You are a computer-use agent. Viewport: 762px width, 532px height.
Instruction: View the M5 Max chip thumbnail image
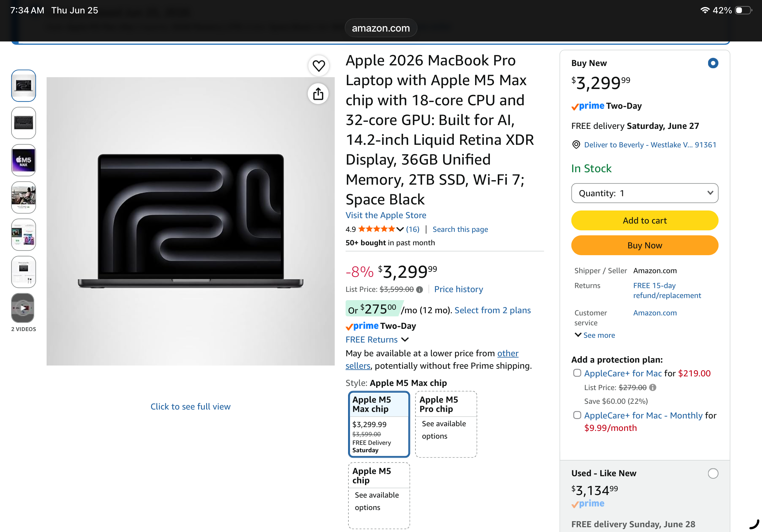pyautogui.click(x=23, y=160)
